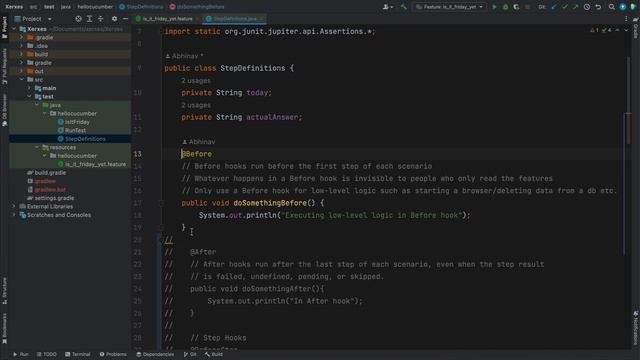Update project from Git (blue arrow)
640x360 pixels.
click(553, 7)
